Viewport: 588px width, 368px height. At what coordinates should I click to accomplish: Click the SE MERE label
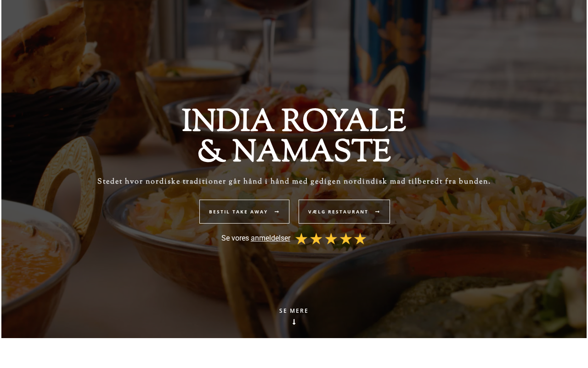[x=294, y=311]
